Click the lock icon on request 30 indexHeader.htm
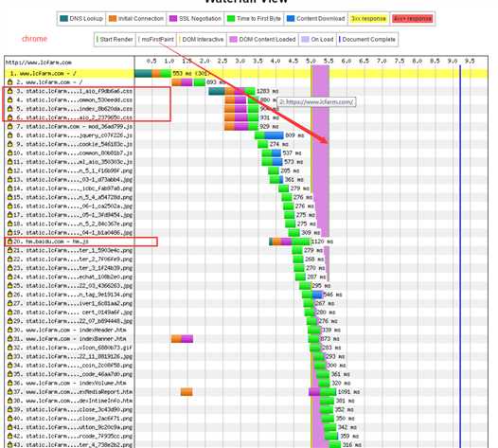 pyautogui.click(x=10, y=330)
